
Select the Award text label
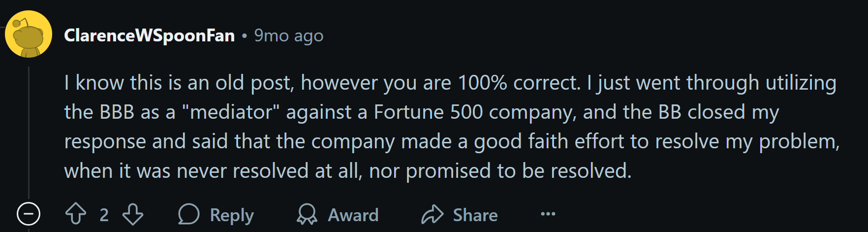[x=353, y=215]
